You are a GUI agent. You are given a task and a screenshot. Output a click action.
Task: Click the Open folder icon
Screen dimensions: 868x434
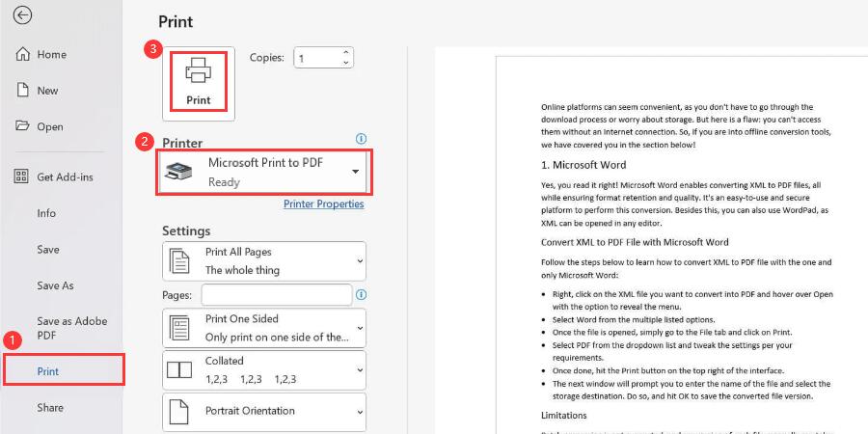[x=22, y=125]
